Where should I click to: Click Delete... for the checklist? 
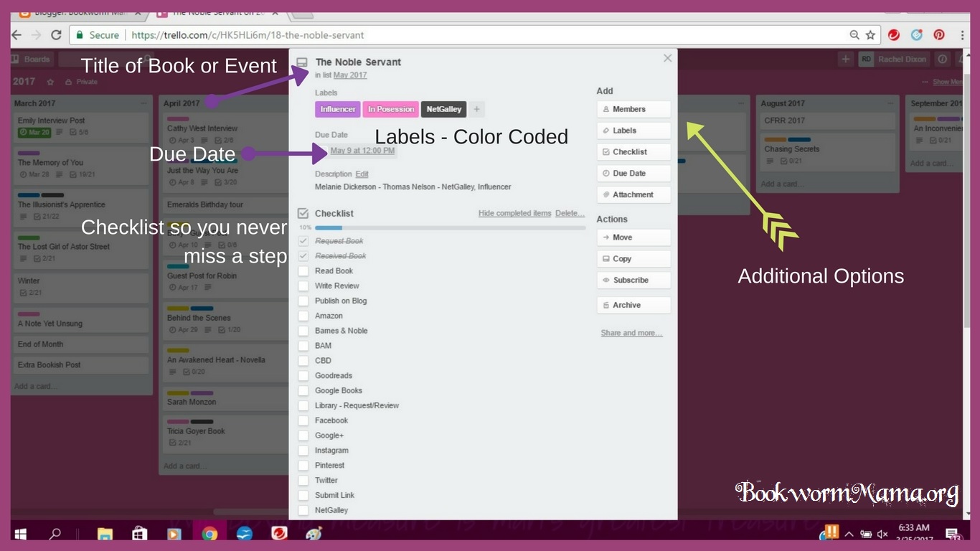[570, 214]
